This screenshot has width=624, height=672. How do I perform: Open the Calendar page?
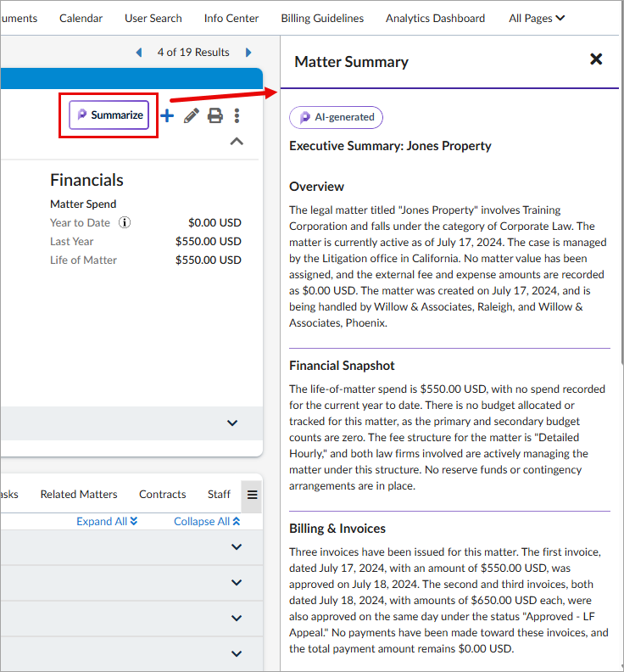pyautogui.click(x=81, y=19)
